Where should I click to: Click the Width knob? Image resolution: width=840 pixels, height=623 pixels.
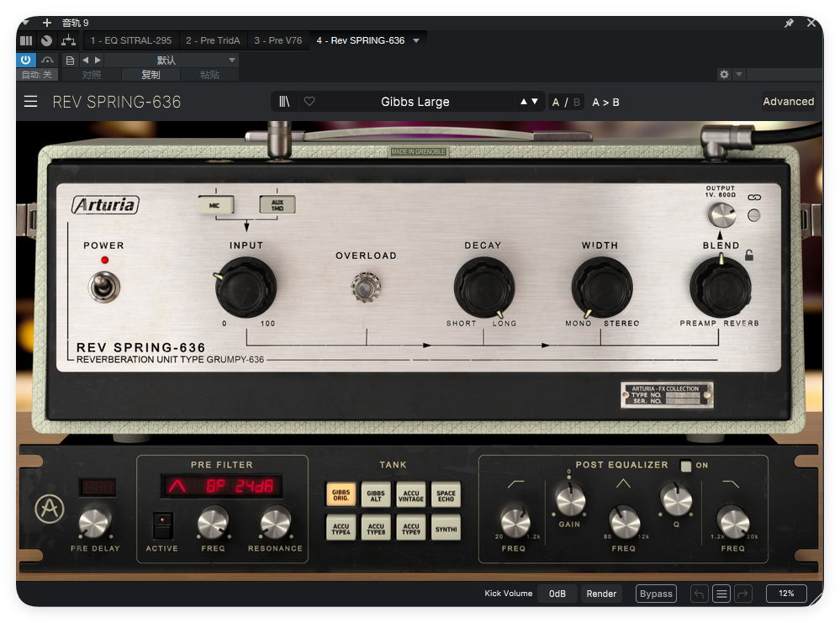(x=601, y=288)
